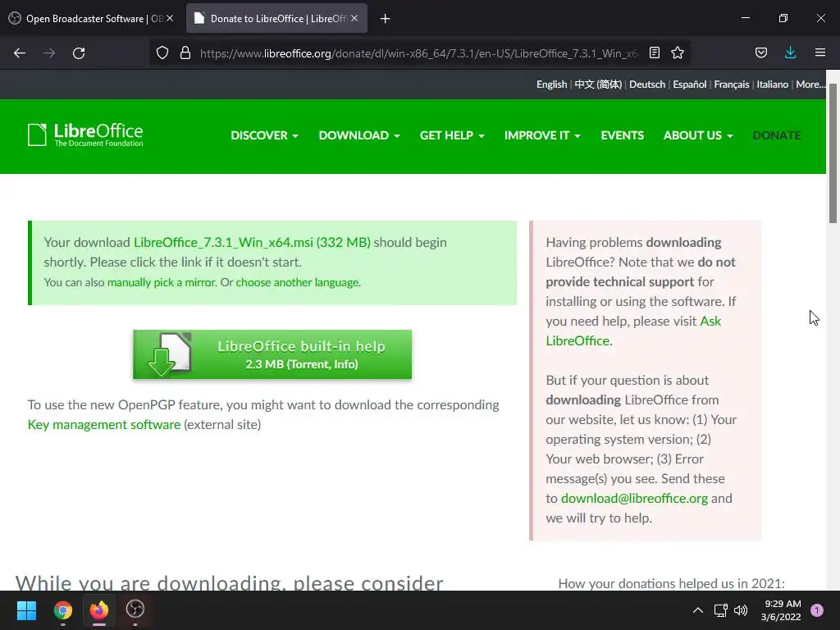Reload the LibreOffice page
Viewport: 840px width, 630px height.
[x=79, y=53]
